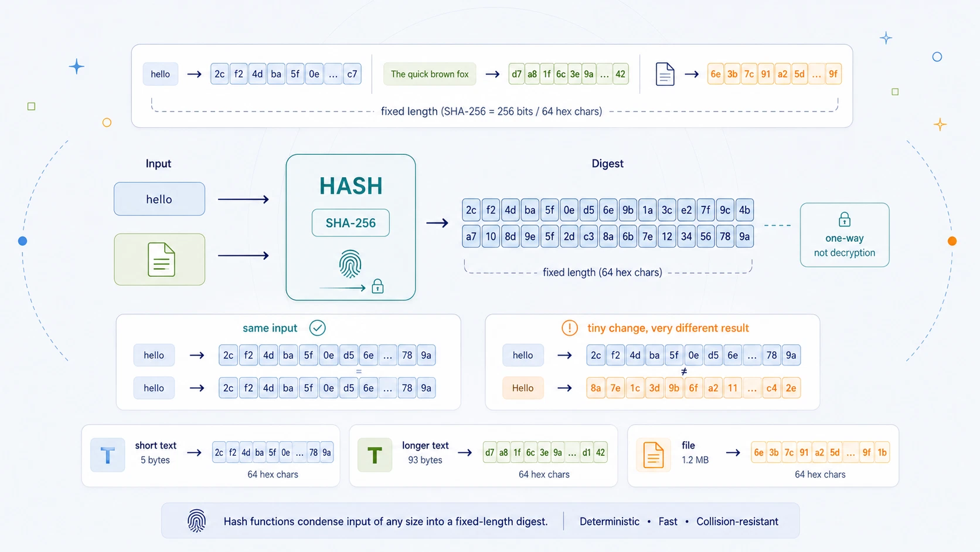Click the large hello box under Input

pos(159,199)
